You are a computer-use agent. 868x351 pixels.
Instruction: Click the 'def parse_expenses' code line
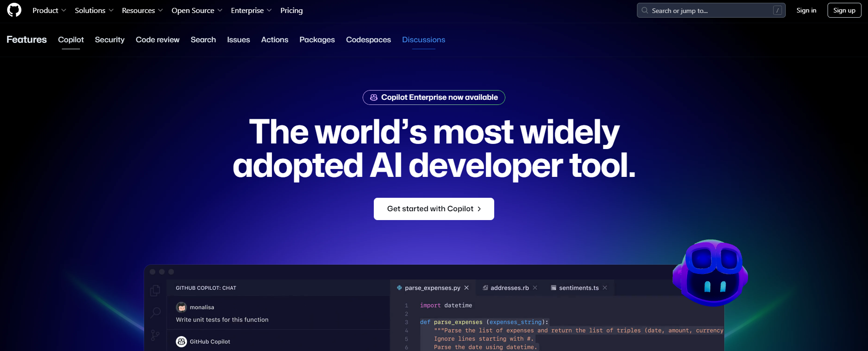coord(484,322)
